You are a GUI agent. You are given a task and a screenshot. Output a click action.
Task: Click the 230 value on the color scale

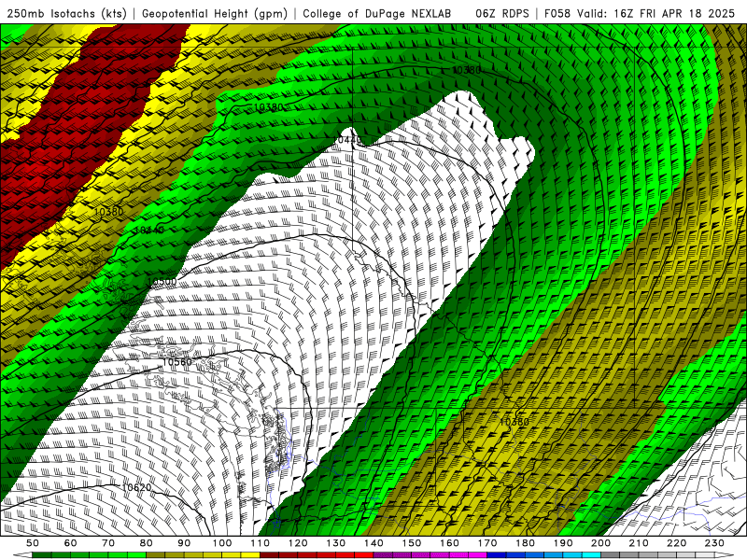click(x=714, y=543)
